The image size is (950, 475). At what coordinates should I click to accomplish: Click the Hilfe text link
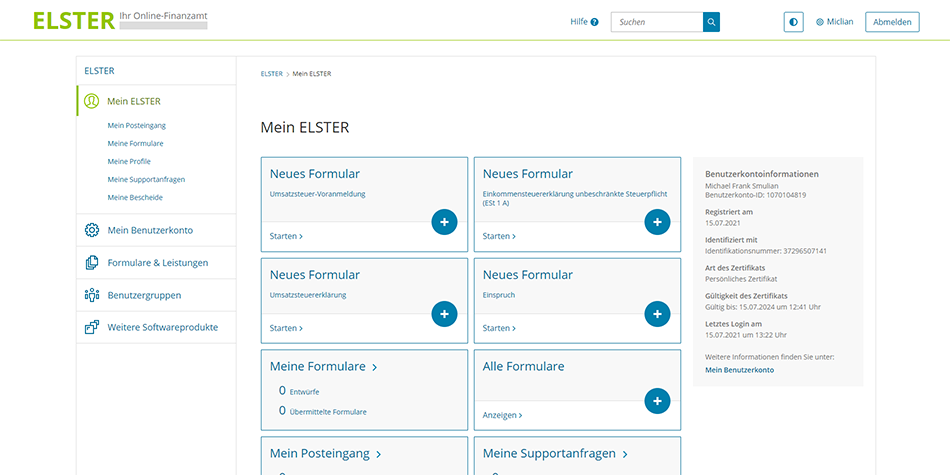click(x=579, y=22)
